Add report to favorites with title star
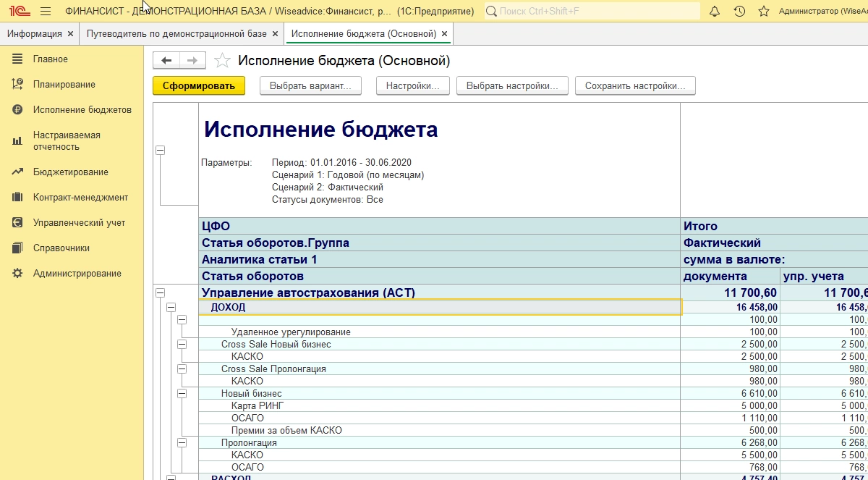 click(x=223, y=61)
